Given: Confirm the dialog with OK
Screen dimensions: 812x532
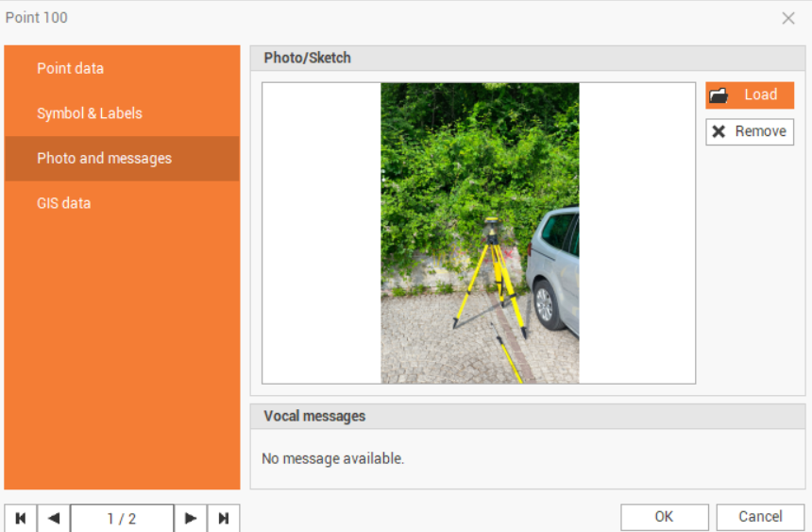Looking at the screenshot, I should 664,517.
